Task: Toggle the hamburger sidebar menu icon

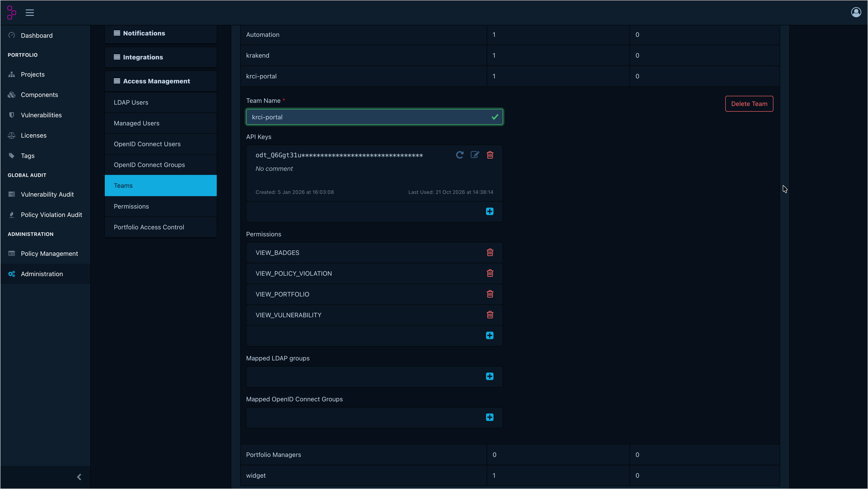Action: pyautogui.click(x=30, y=13)
